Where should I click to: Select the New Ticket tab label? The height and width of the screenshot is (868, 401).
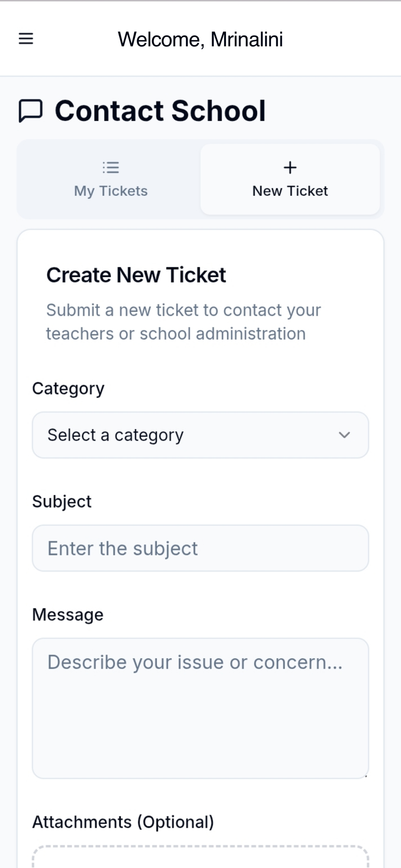click(x=290, y=191)
